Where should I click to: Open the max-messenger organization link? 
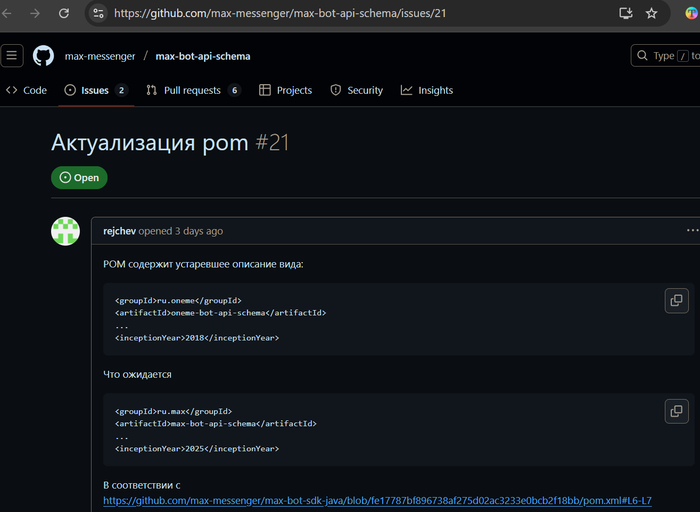point(100,56)
